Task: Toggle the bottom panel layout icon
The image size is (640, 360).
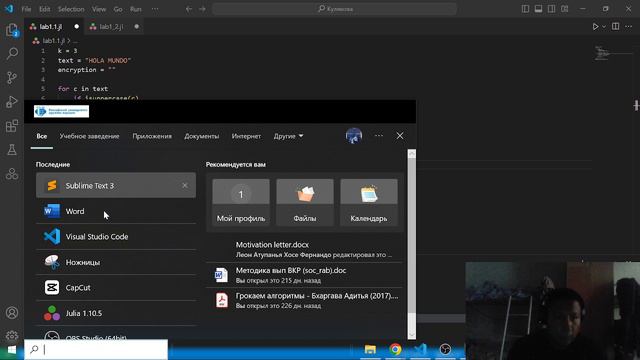Action: click(x=538, y=9)
